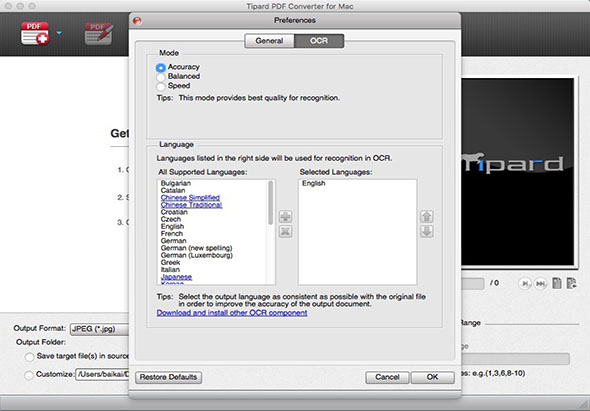Click the page range input field
590x411 pixels.
515,359
